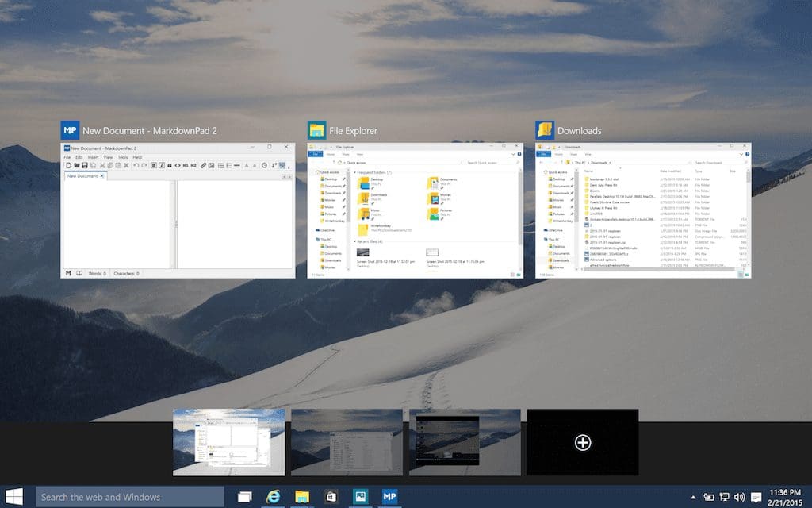This screenshot has width=812, height=508.
Task: Select Quick access in Downloads window sidebar
Action: [554, 172]
